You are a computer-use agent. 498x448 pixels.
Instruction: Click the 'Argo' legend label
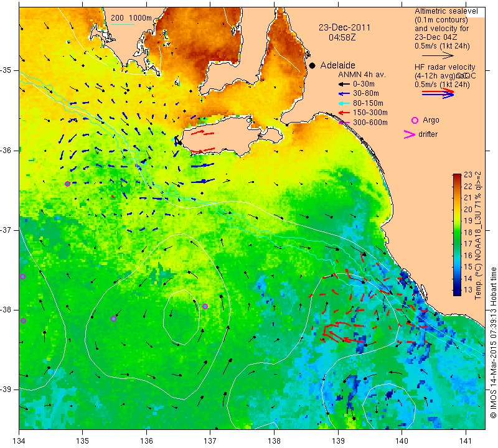[x=431, y=120]
